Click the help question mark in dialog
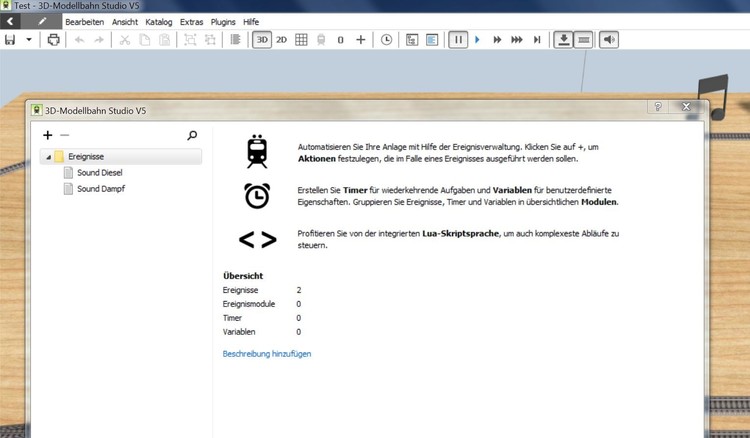Image resolution: width=750 pixels, height=438 pixels. click(658, 106)
